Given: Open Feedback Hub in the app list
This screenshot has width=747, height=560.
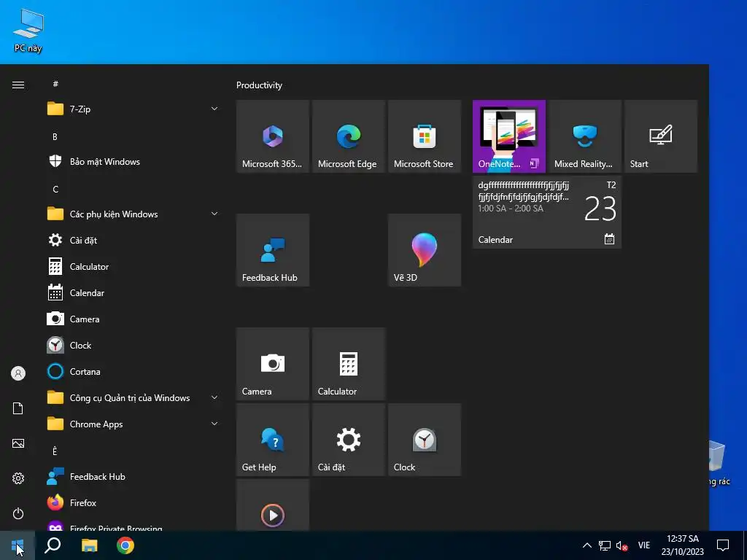Looking at the screenshot, I should (x=133, y=477).
